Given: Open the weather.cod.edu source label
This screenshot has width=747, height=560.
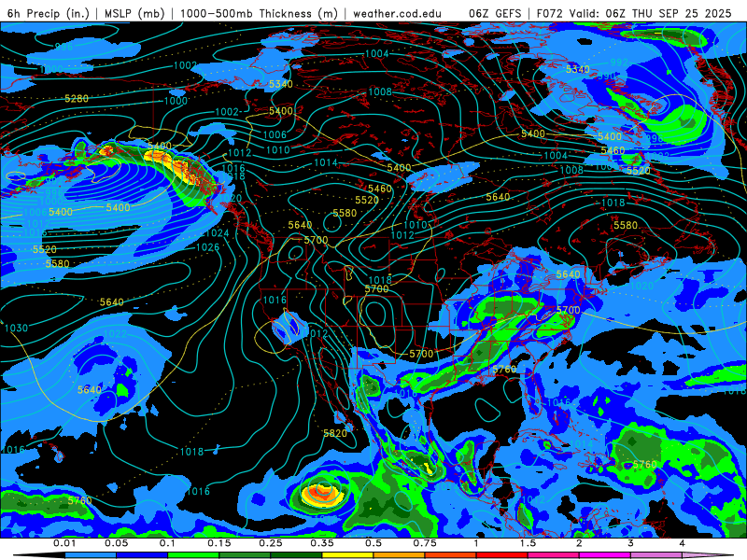Looking at the screenshot, I should pos(397,13).
